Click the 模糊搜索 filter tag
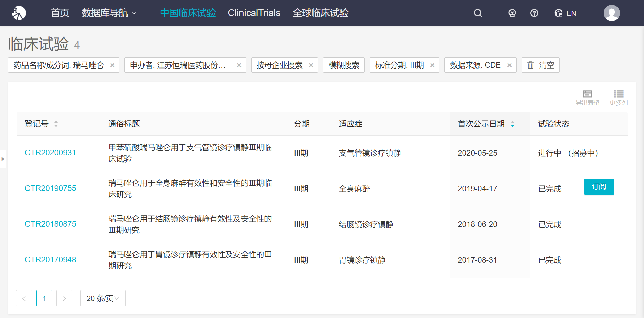Image resolution: width=644 pixels, height=318 pixels. click(x=344, y=65)
